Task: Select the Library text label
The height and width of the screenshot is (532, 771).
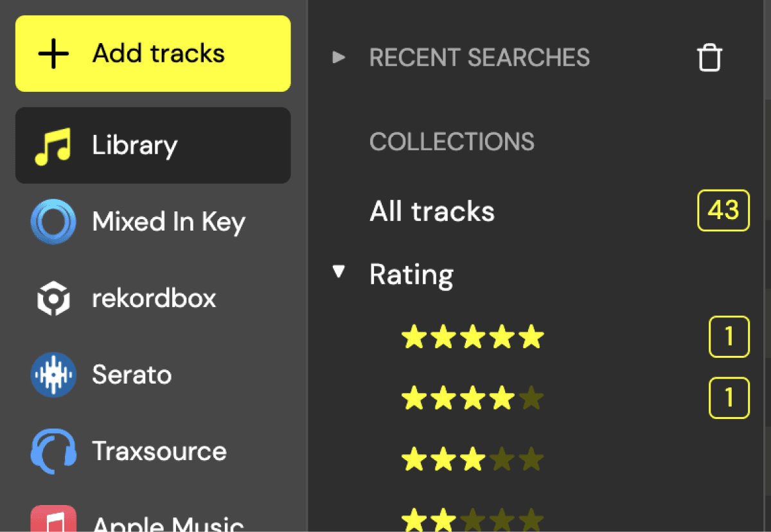Action: click(x=135, y=146)
